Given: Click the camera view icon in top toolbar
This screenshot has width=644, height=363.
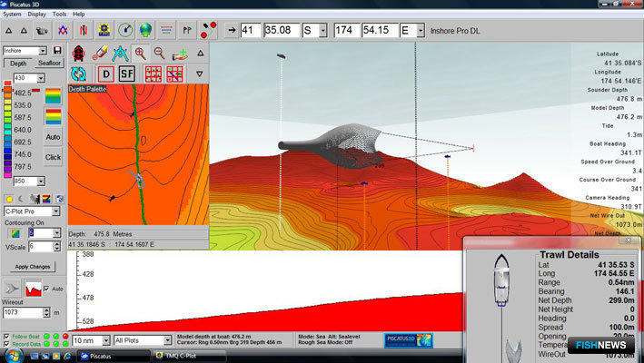Looking at the screenshot, I should click(42, 31).
